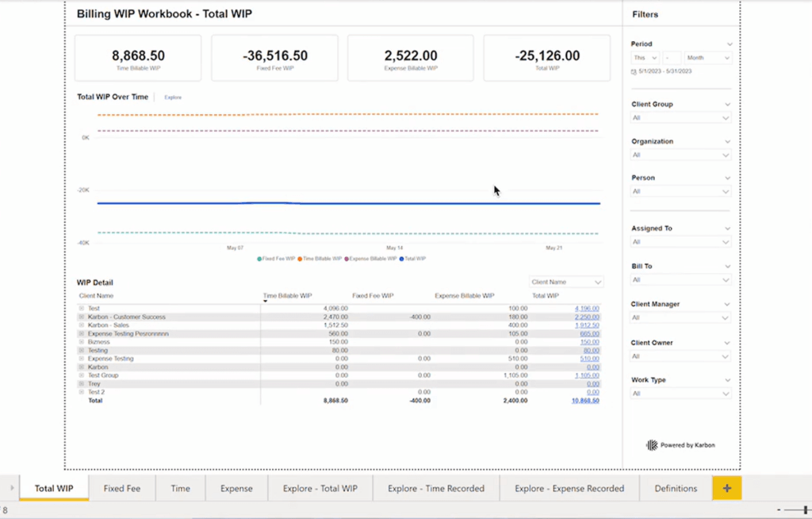Expand the Expense Testing client row
This screenshot has height=519, width=812.
(82, 359)
